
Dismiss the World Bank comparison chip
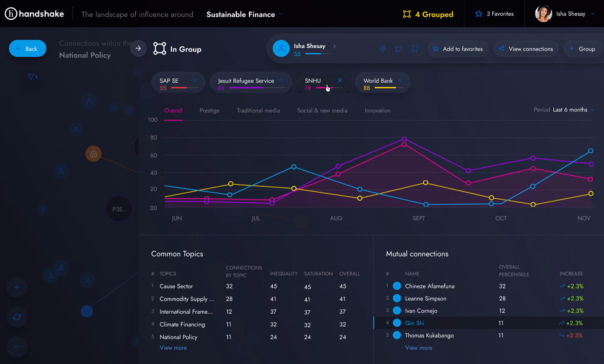point(400,80)
